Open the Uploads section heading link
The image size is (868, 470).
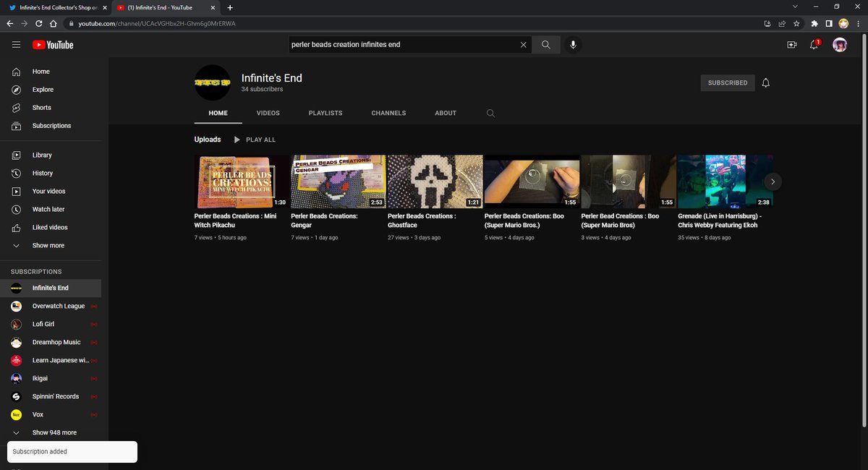click(x=208, y=140)
